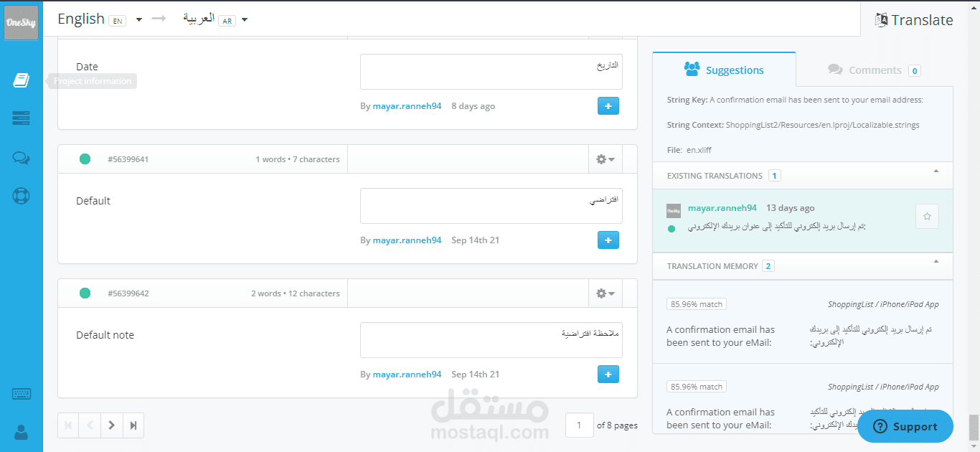The image size is (980, 452).
Task: Open keyboard shortcuts sidebar icon
Action: pyautogui.click(x=21, y=394)
